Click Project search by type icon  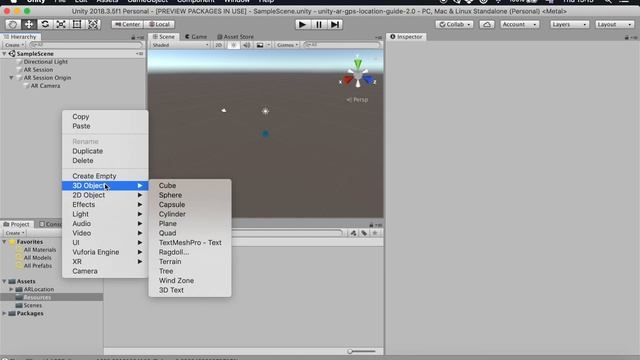click(x=353, y=233)
